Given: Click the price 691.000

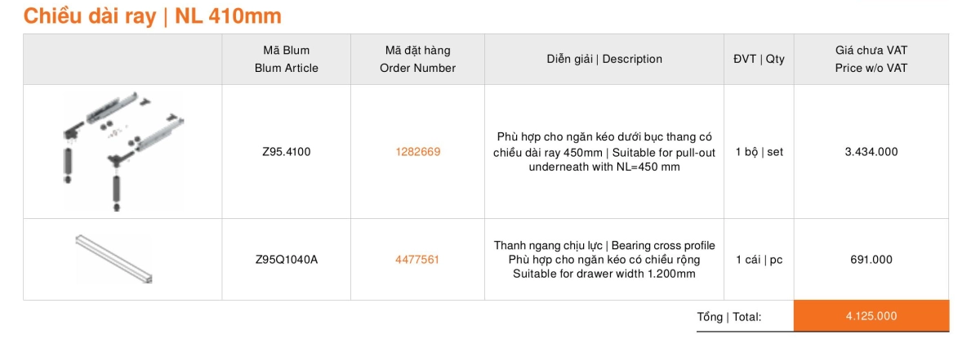Looking at the screenshot, I should click(x=871, y=260).
